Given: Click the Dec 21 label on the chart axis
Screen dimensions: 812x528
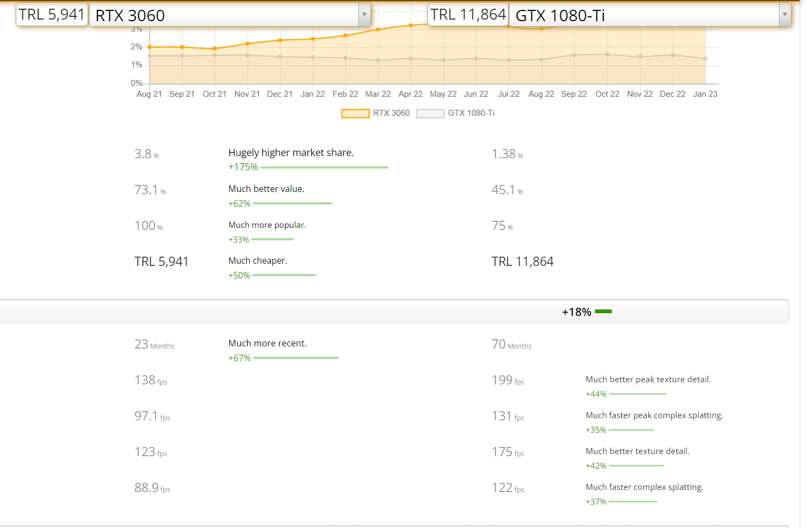Looking at the screenshot, I should click(280, 94).
